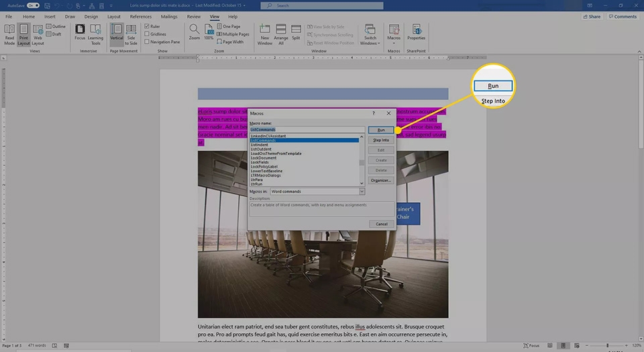The image size is (644, 352).
Task: Open the Macros dialog help question mark
Action: 374,113
